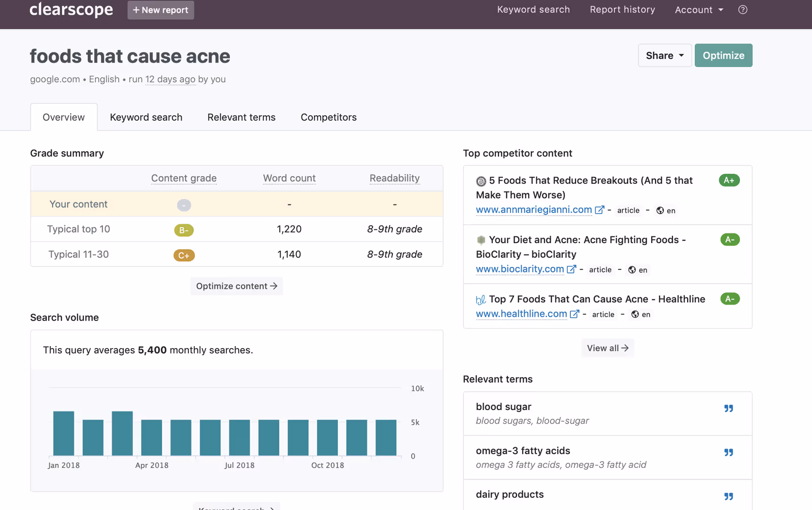Click the March 2018 tall bar
This screenshot has width=812, height=510.
point(122,433)
